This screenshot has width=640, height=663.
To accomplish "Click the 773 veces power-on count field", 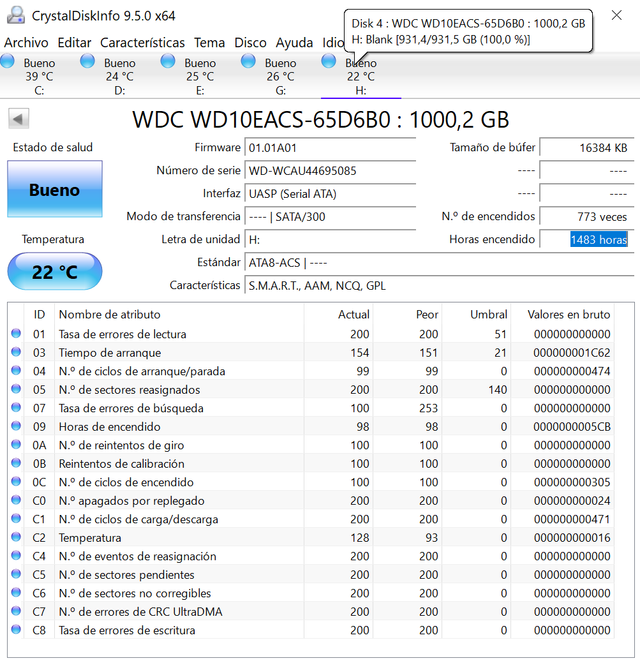I will pyautogui.click(x=587, y=216).
